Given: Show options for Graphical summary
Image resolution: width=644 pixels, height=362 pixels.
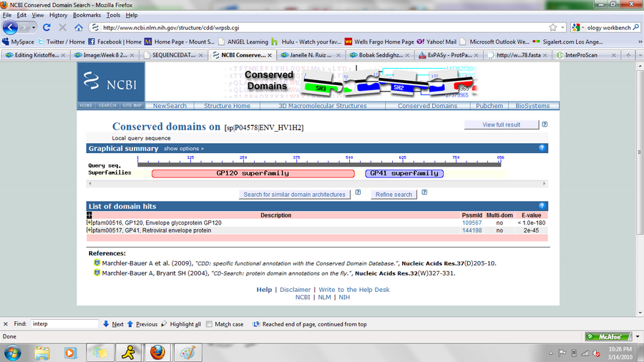Looking at the screenshot, I should (183, 149).
